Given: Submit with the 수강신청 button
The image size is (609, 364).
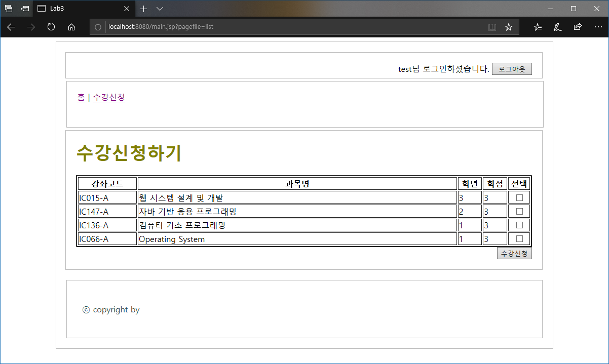Looking at the screenshot, I should [514, 254].
